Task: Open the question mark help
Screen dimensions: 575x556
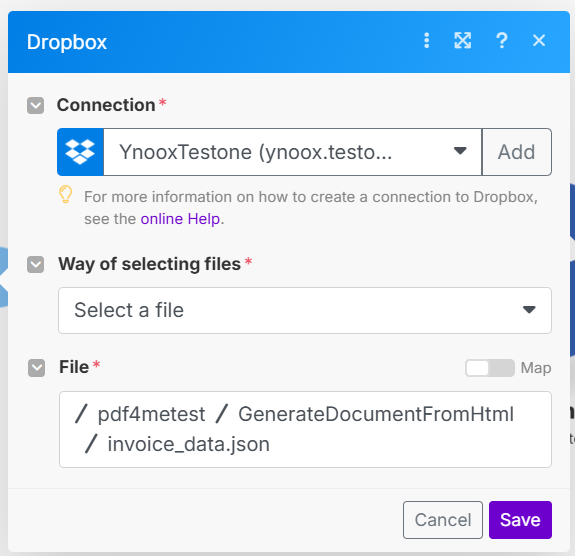Action: (502, 40)
